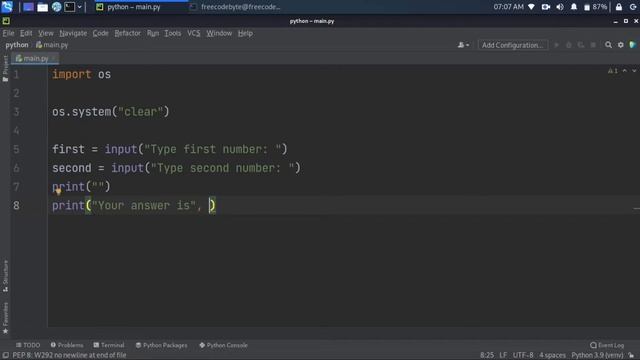Image resolution: width=640 pixels, height=360 pixels.
Task: Open the Window menu
Action: coord(219,33)
